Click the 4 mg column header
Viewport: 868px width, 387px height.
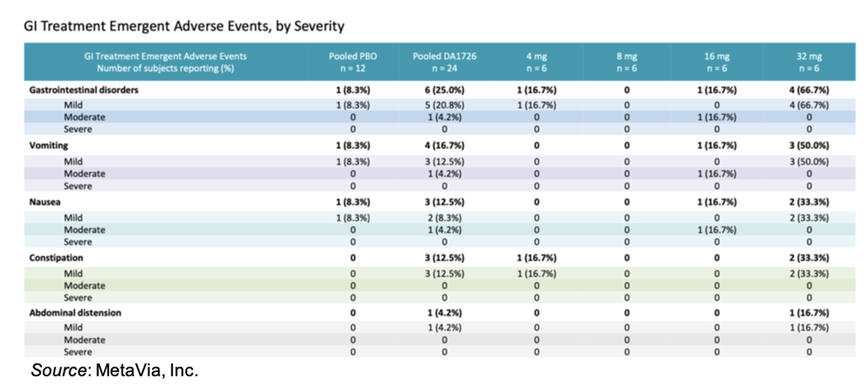coord(536,62)
